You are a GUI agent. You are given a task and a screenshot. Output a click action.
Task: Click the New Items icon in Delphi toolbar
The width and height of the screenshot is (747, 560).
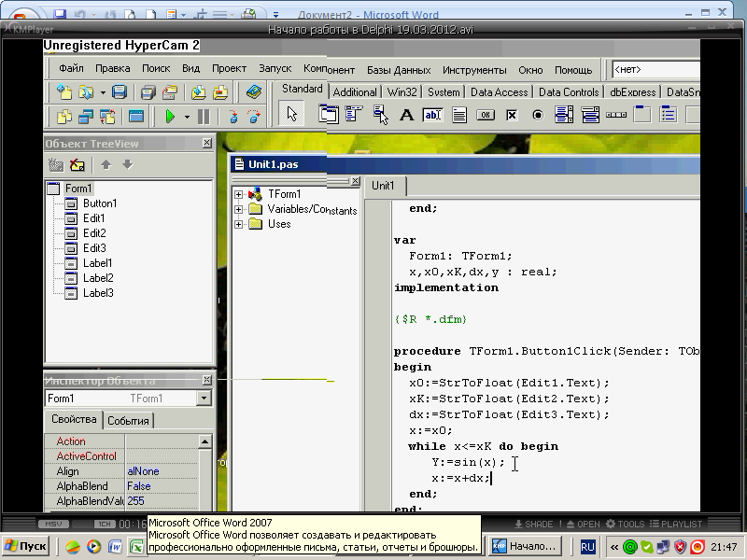pyautogui.click(x=64, y=91)
